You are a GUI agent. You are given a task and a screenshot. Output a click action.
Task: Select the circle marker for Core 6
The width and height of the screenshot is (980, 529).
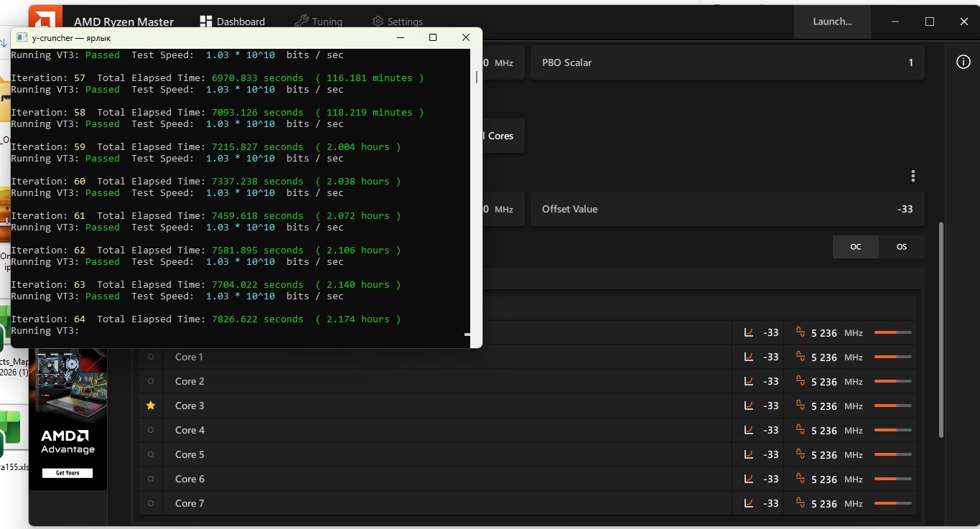click(x=151, y=479)
